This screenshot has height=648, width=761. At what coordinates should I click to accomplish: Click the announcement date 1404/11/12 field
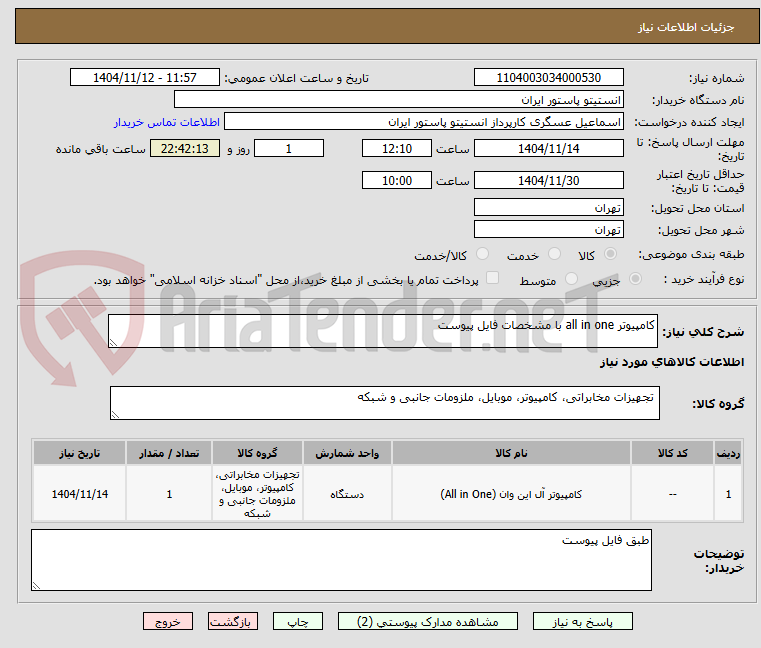pyautogui.click(x=145, y=77)
